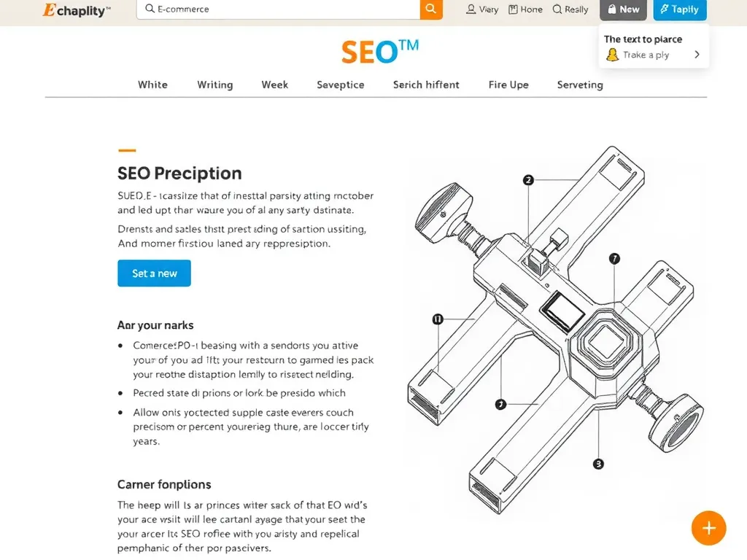747x560 pixels.
Task: Open the Serveting dropdown
Action: (580, 85)
